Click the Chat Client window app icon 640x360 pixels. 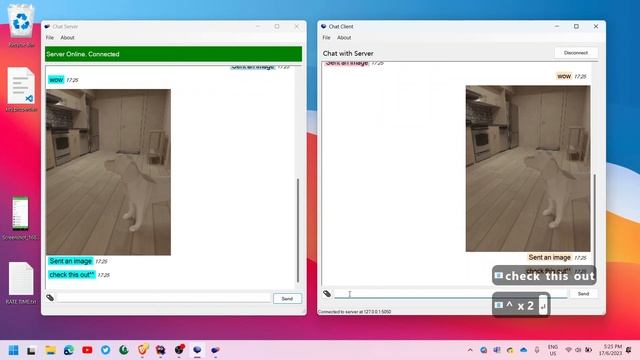pos(324,27)
